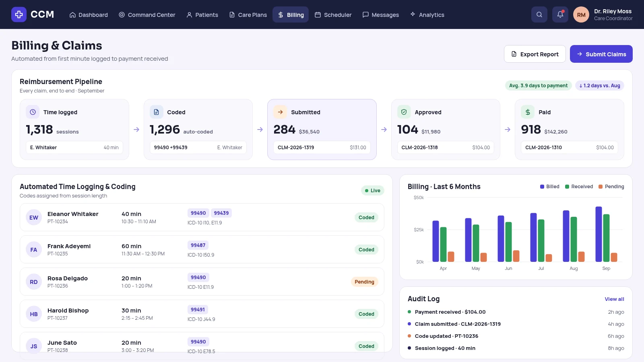Viewport: 644px width, 362px height.
Task: Click Harold Bishop's HB avatar
Action: point(34,314)
